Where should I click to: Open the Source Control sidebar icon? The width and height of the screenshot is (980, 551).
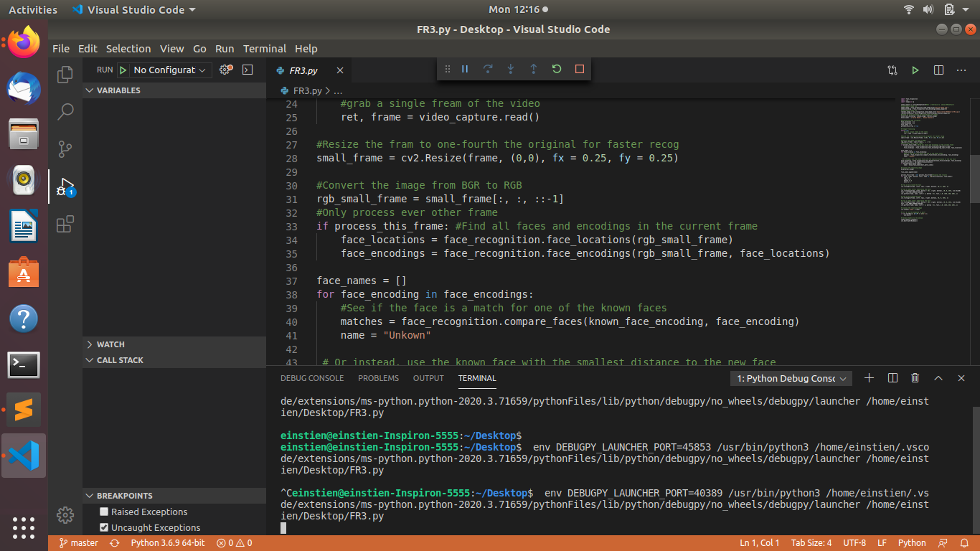65,149
